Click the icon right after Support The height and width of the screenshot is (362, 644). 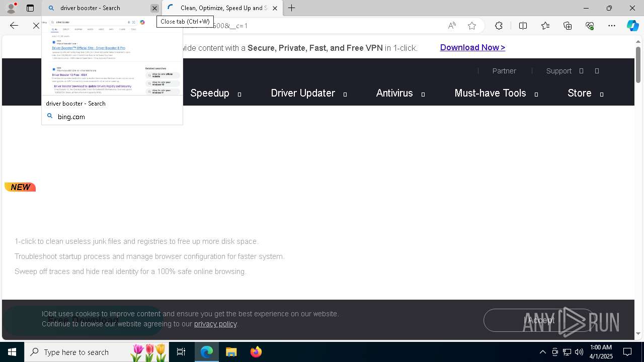pyautogui.click(x=581, y=71)
